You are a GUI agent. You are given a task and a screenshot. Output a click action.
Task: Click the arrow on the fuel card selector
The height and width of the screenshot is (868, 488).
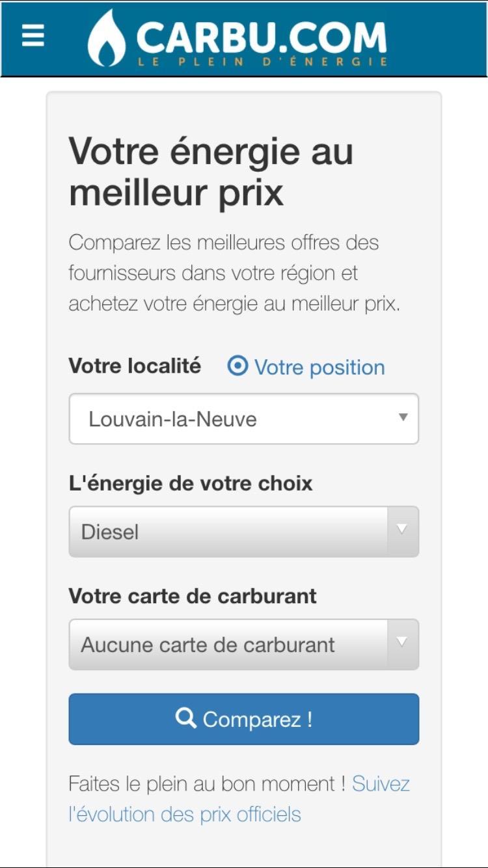[x=402, y=644]
